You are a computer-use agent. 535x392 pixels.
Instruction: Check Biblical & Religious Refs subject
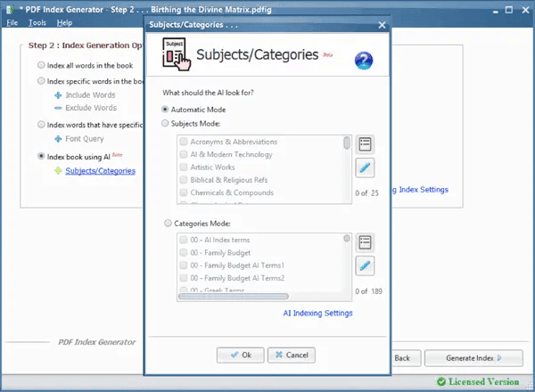(184, 180)
